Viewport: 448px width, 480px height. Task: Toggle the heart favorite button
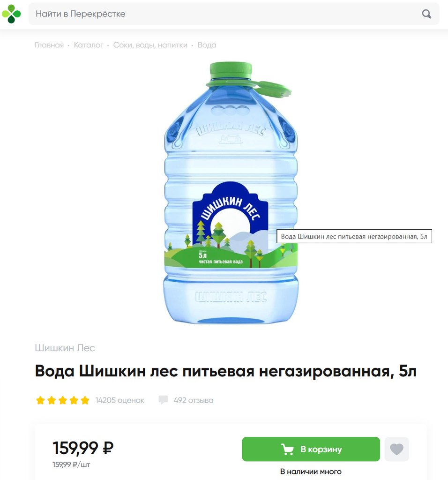point(396,449)
